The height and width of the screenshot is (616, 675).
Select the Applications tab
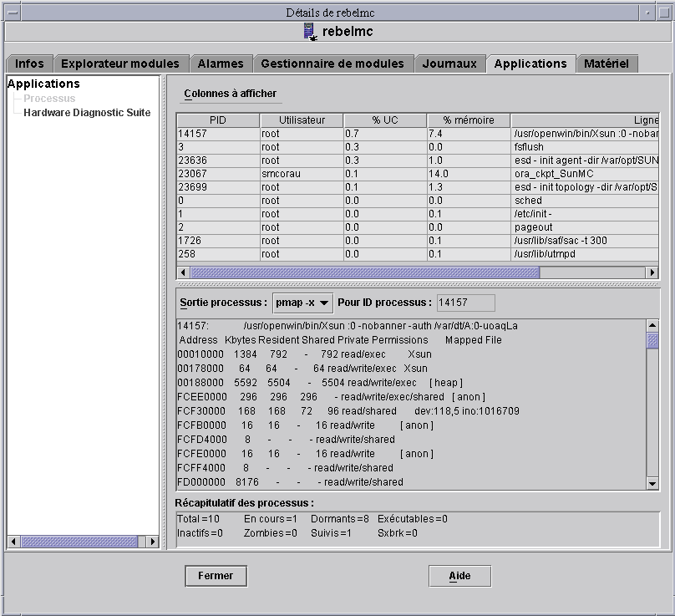click(x=530, y=64)
